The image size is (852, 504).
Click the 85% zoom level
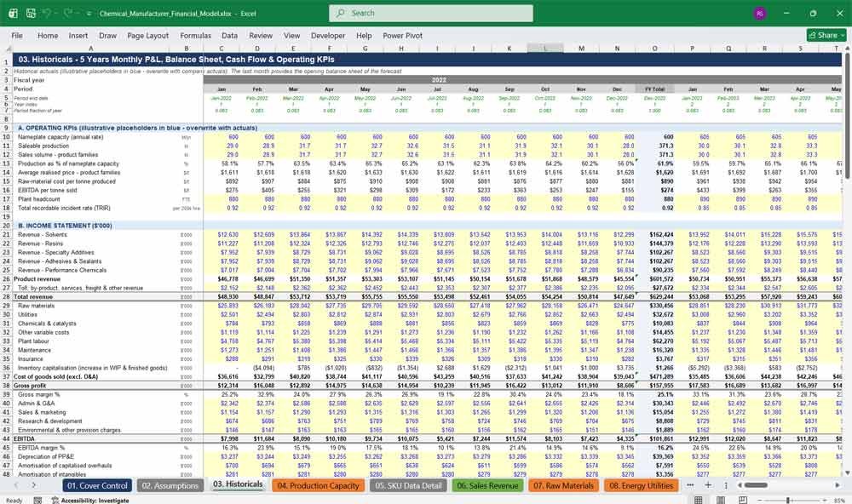pyautogui.click(x=838, y=501)
